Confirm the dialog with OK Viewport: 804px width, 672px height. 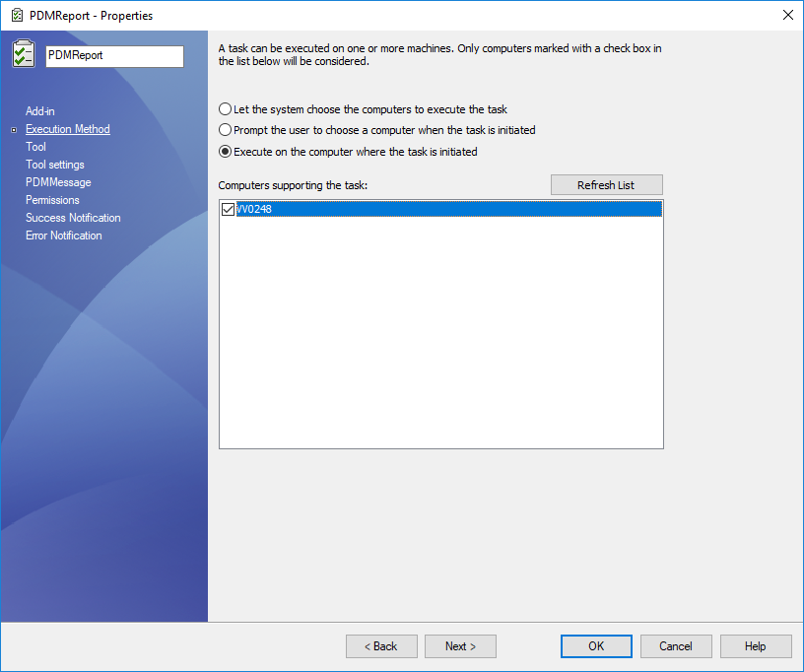(x=596, y=646)
